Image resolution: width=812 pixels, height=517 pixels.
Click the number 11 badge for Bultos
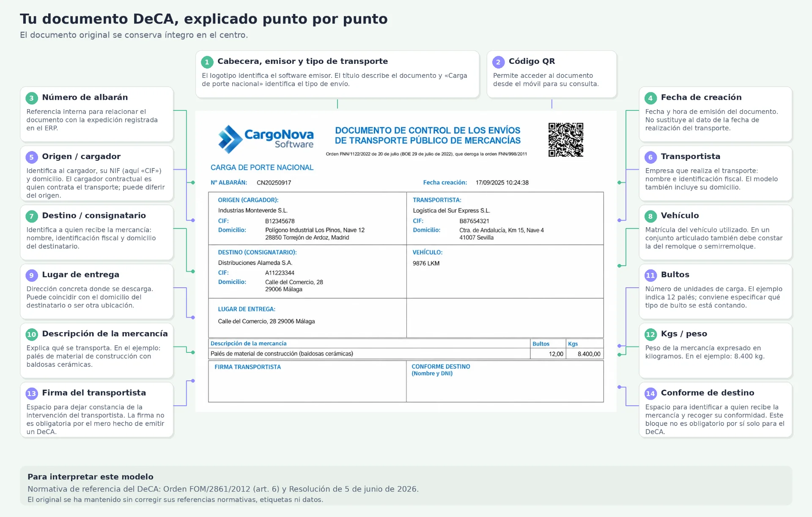(650, 275)
